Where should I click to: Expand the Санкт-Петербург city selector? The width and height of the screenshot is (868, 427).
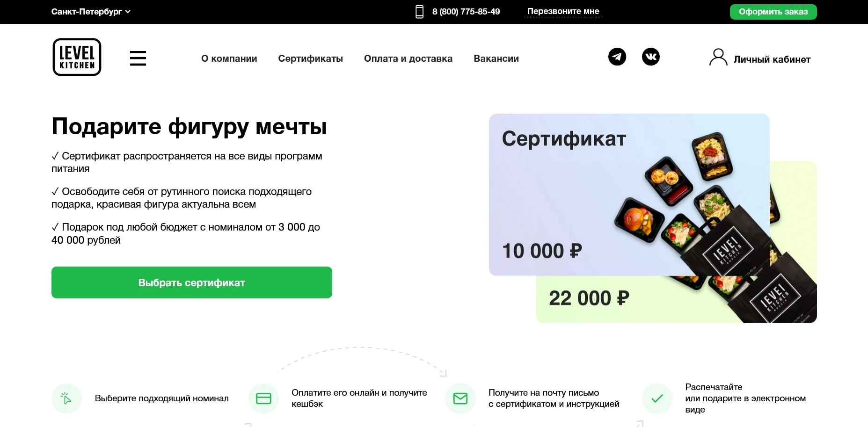point(91,11)
